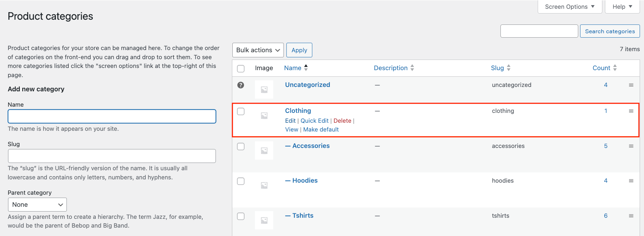Click the count 6 for Tshirts
644x236 pixels.
(x=606, y=216)
